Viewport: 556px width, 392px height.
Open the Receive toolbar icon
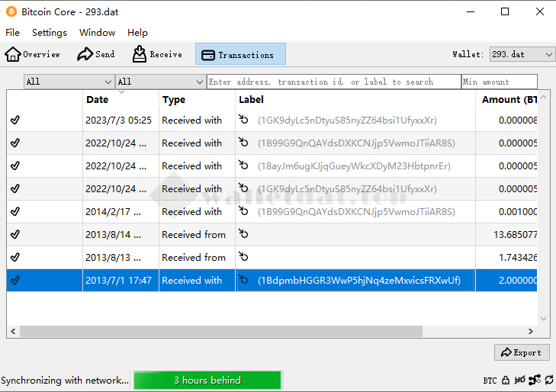(x=140, y=54)
